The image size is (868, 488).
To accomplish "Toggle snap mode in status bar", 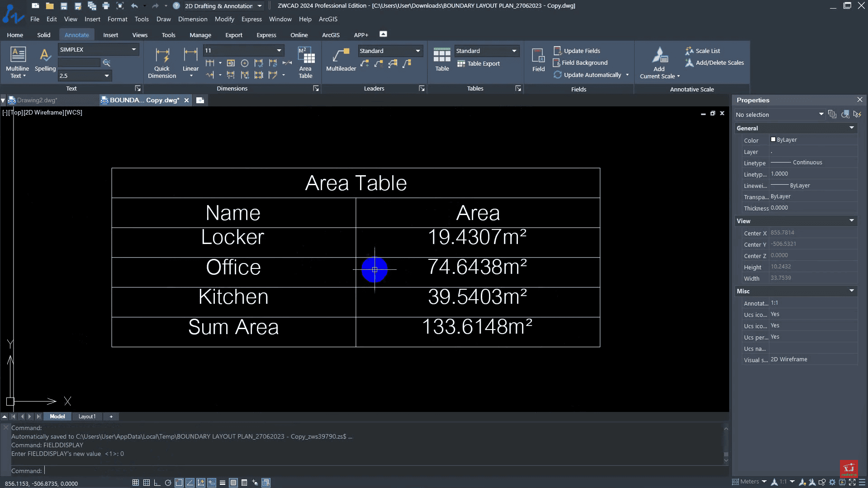I will [135, 483].
